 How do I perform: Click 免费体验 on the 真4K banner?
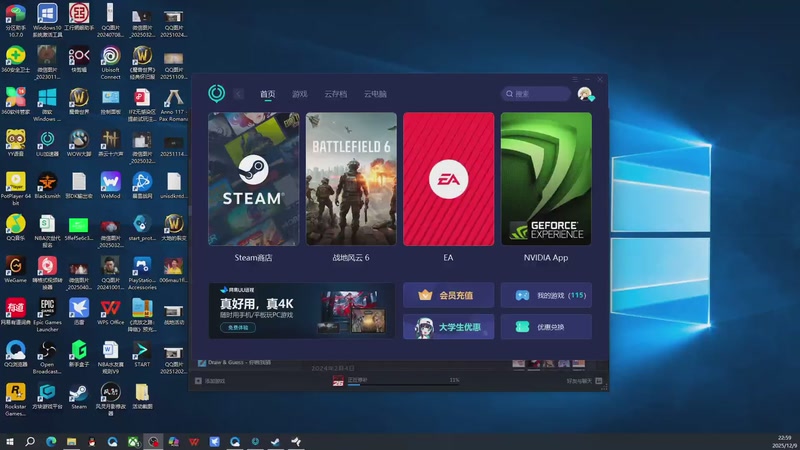coord(238,328)
